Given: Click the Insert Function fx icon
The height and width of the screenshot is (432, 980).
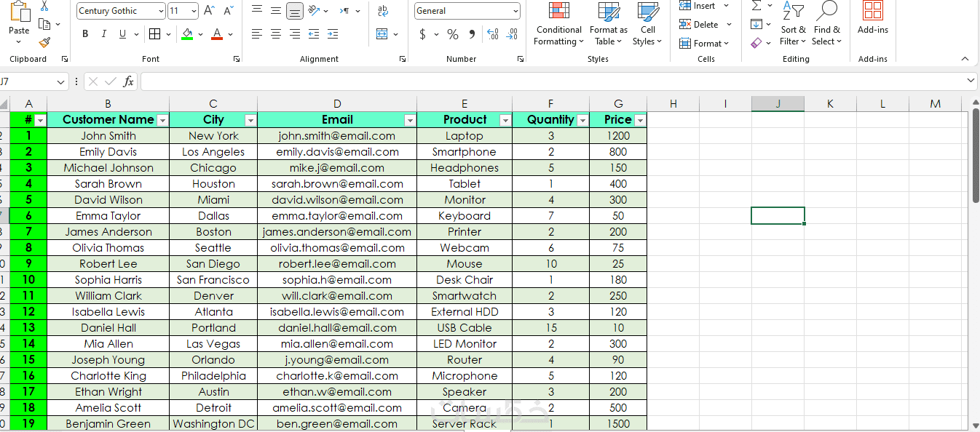Looking at the screenshot, I should pos(128,81).
